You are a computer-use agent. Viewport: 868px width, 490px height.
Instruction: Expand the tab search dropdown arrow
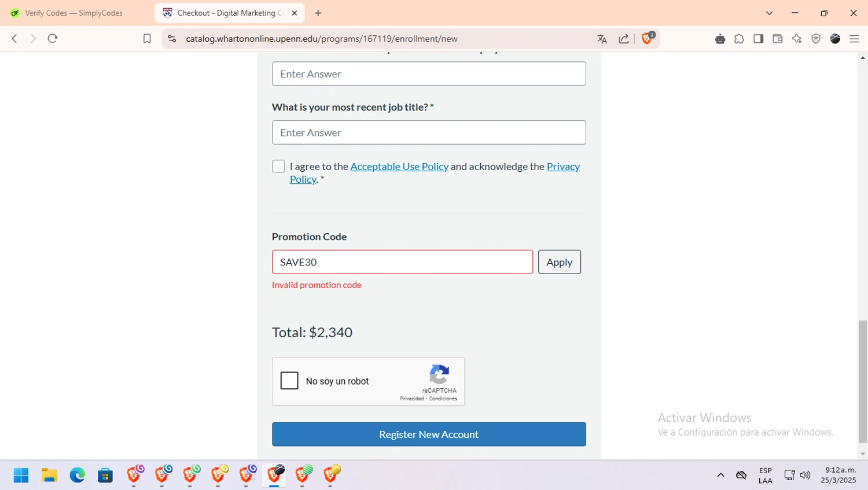point(769,13)
